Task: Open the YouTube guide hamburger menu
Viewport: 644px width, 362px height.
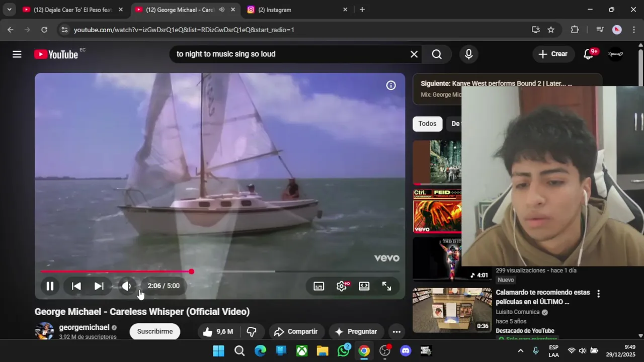Action: [17, 54]
